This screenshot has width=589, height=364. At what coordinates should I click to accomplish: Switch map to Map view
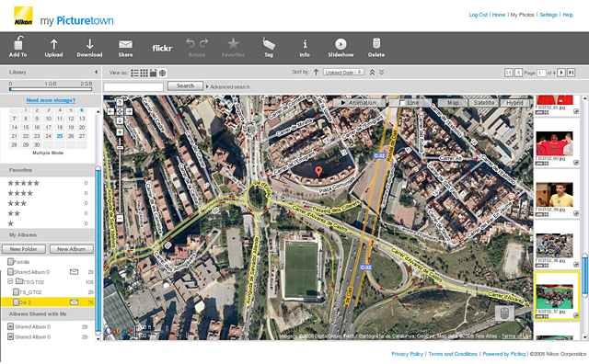[453, 102]
